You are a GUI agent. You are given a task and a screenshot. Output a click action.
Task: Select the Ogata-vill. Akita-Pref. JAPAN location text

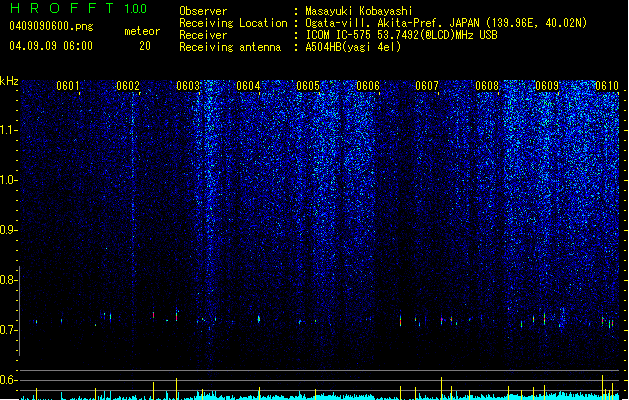(446, 23)
